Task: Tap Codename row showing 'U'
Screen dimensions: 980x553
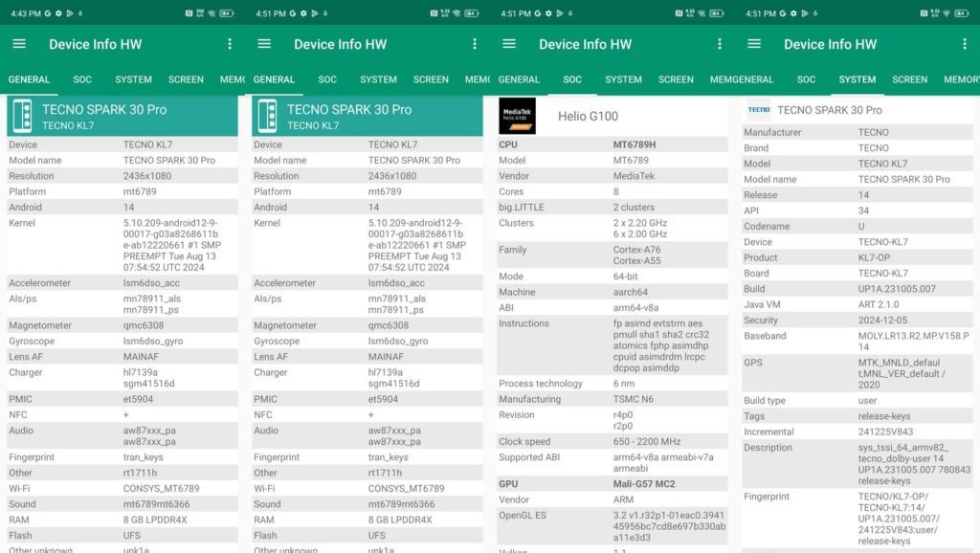Action: tap(857, 226)
